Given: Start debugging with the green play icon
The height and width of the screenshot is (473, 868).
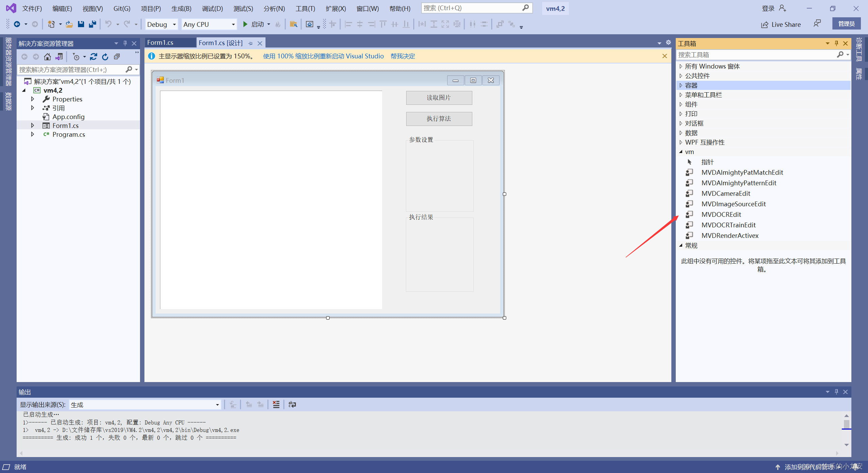Looking at the screenshot, I should pyautogui.click(x=245, y=24).
